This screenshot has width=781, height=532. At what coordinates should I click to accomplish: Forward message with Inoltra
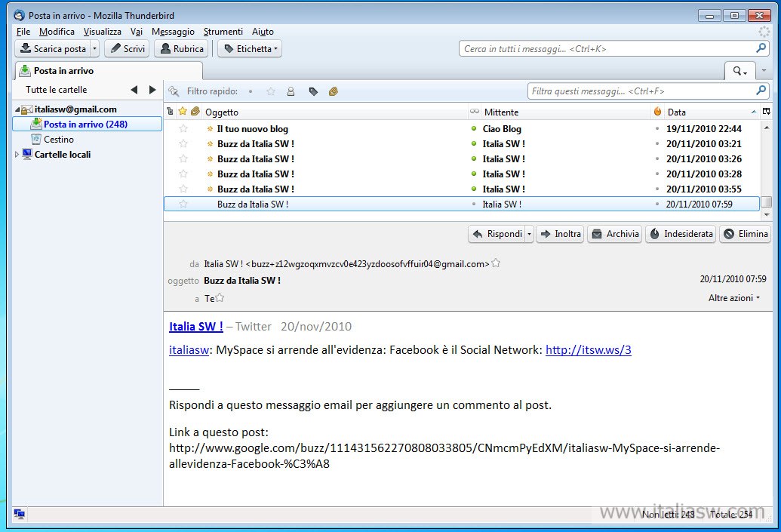(561, 234)
